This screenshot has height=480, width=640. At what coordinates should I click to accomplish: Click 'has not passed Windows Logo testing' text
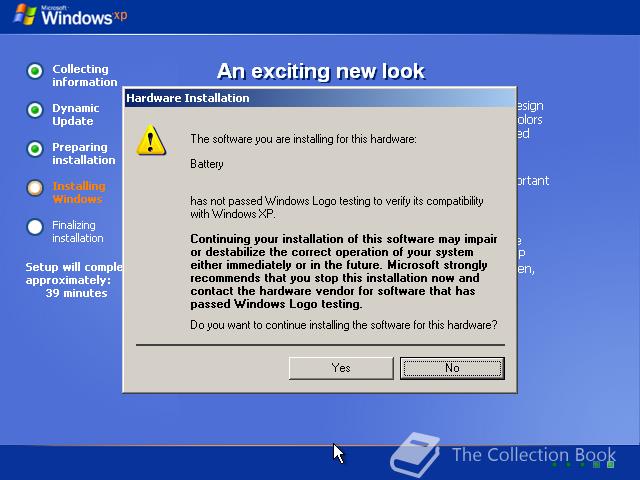pyautogui.click(x=337, y=207)
